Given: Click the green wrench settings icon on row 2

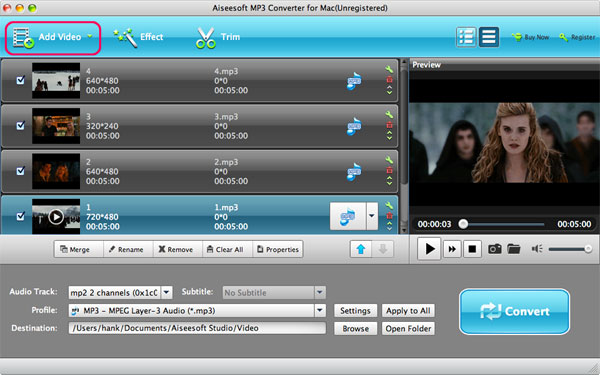Looking at the screenshot, I should (389, 160).
